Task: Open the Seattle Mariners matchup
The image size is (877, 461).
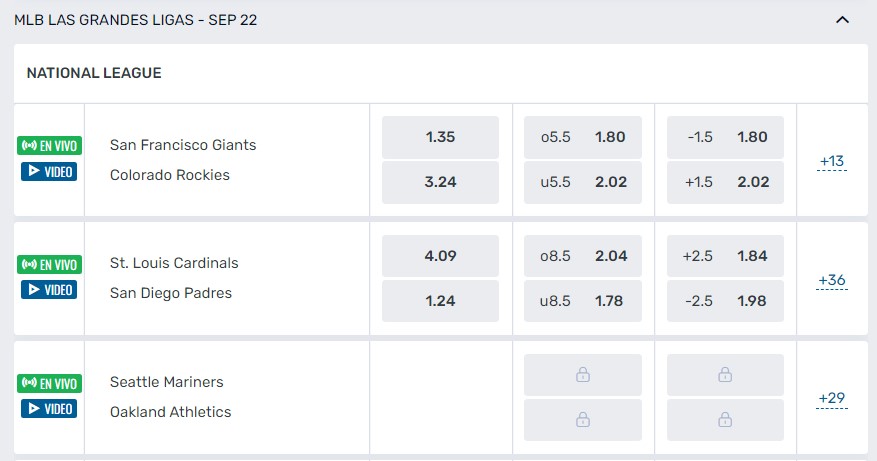Action: coord(167,382)
